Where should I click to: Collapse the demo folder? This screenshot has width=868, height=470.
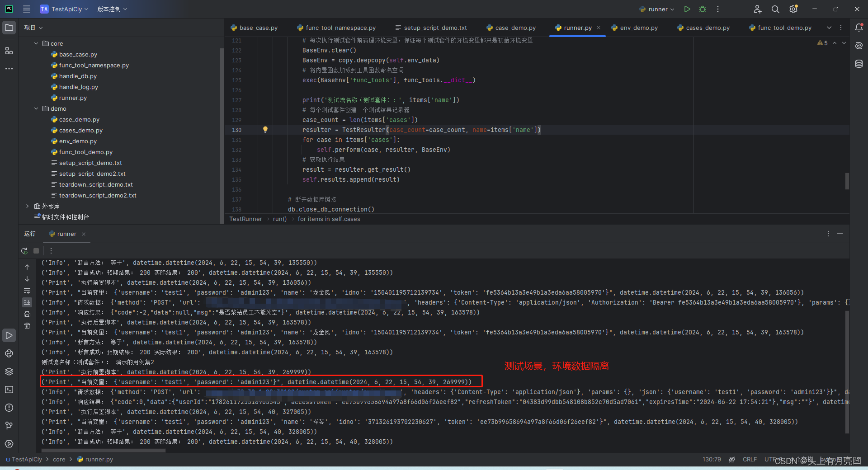(x=36, y=108)
